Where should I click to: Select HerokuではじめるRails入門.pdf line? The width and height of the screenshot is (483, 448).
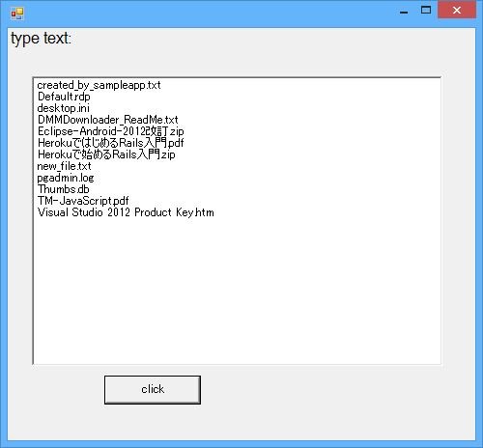click(110, 143)
